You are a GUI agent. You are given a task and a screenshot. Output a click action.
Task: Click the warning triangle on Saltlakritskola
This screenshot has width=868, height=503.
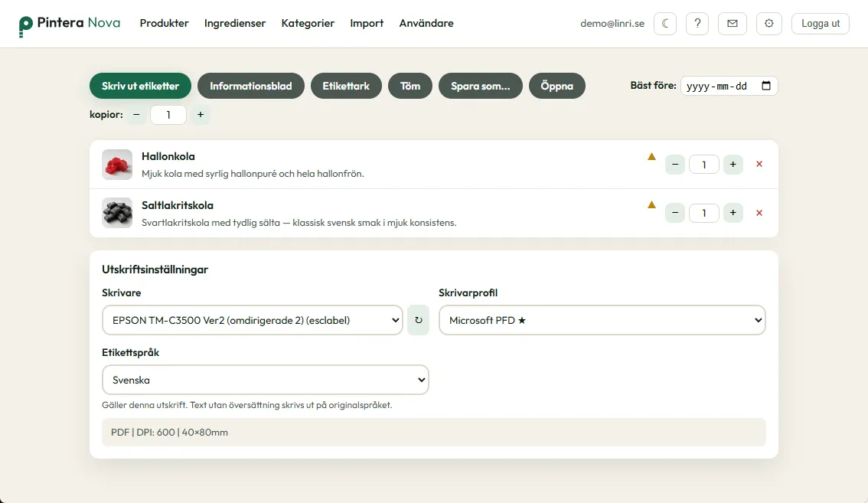point(651,205)
